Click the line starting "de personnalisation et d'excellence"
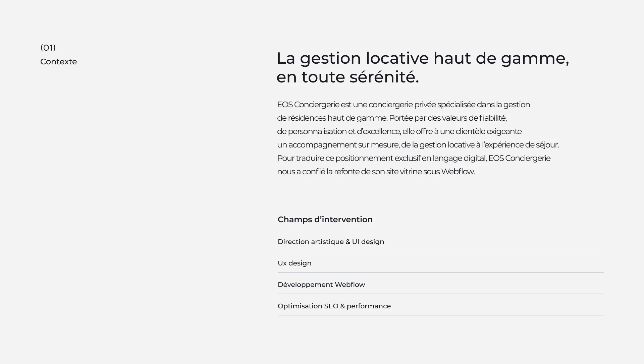 [399, 131]
